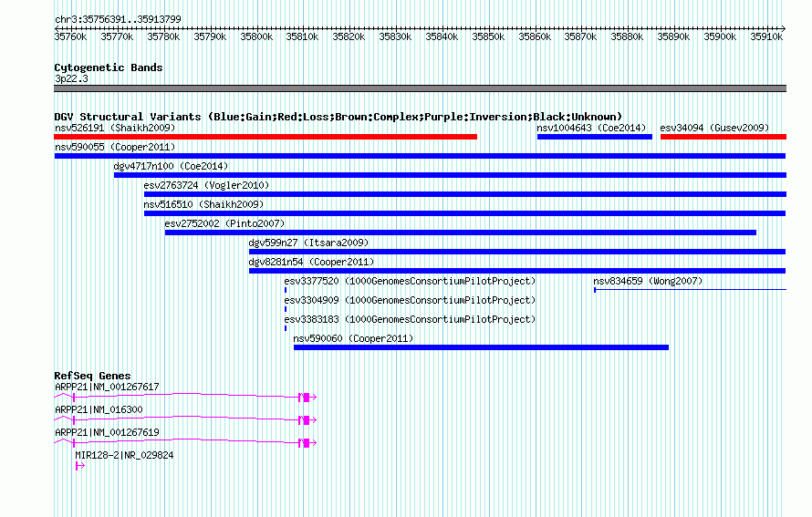Click the nsv590055 (Cooper2011) variant label
Viewport: 812px width, 517px height.
click(x=115, y=147)
